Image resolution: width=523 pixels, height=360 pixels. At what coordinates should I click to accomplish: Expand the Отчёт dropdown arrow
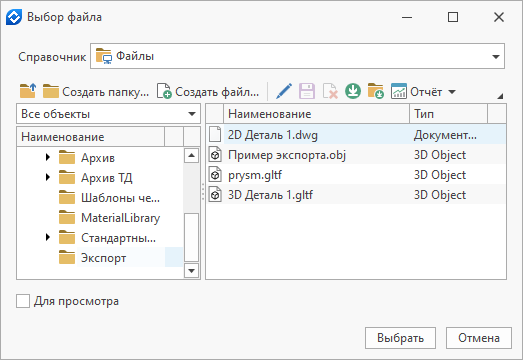click(x=452, y=92)
